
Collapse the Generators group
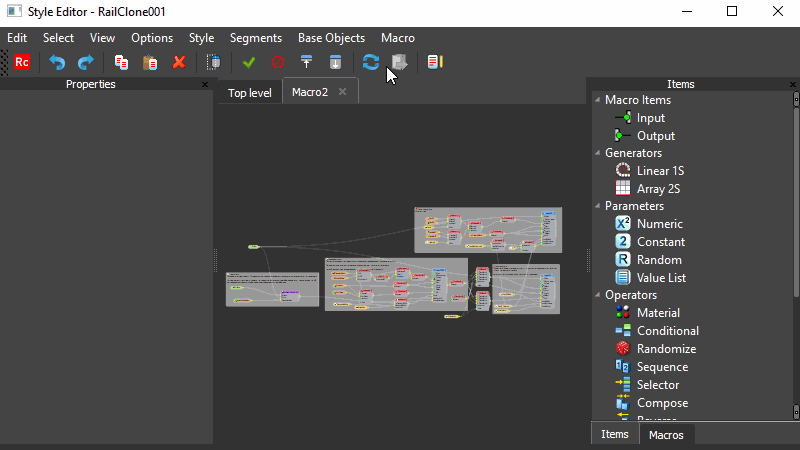pyautogui.click(x=597, y=153)
